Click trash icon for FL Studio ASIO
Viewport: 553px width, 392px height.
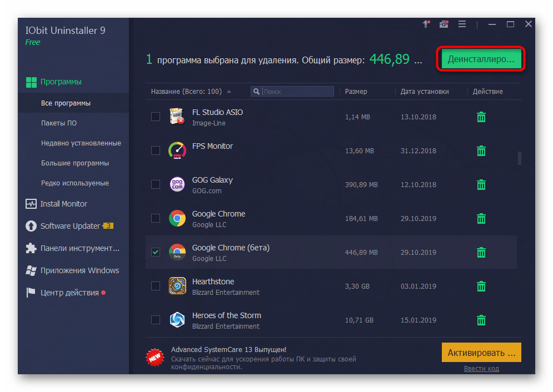click(481, 117)
